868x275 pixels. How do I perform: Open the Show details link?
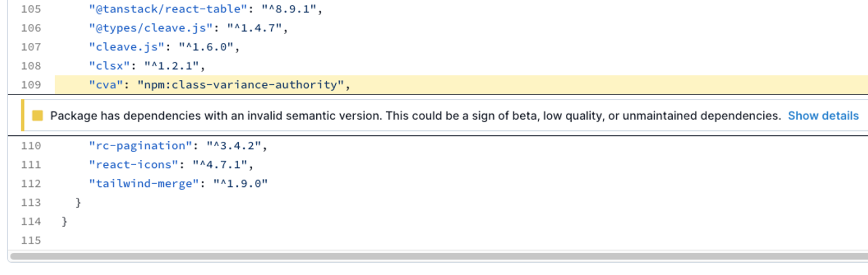[x=823, y=116]
